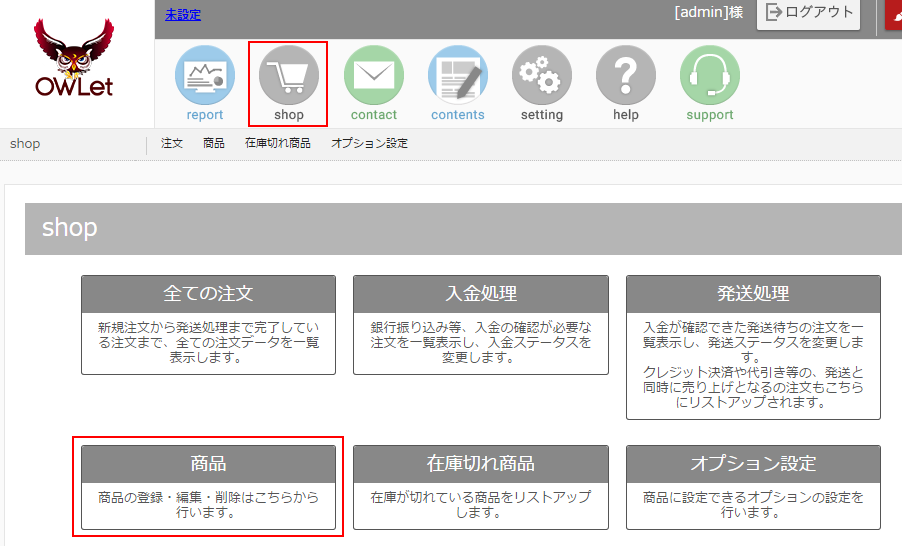Click the OWLet owl logo
Image resolution: width=902 pixels, height=546 pixels.
pyautogui.click(x=74, y=58)
